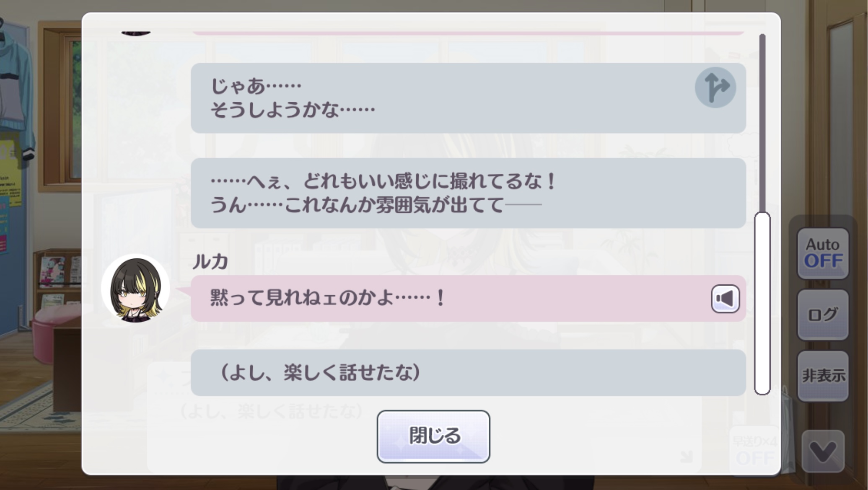Click the ルカ speaker name label
The height and width of the screenshot is (490, 868).
coord(210,262)
